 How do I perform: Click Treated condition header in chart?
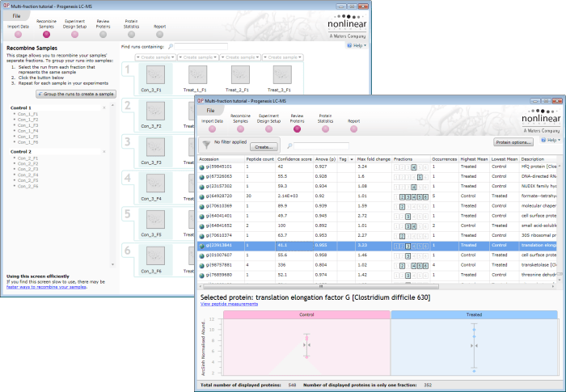pos(474,314)
